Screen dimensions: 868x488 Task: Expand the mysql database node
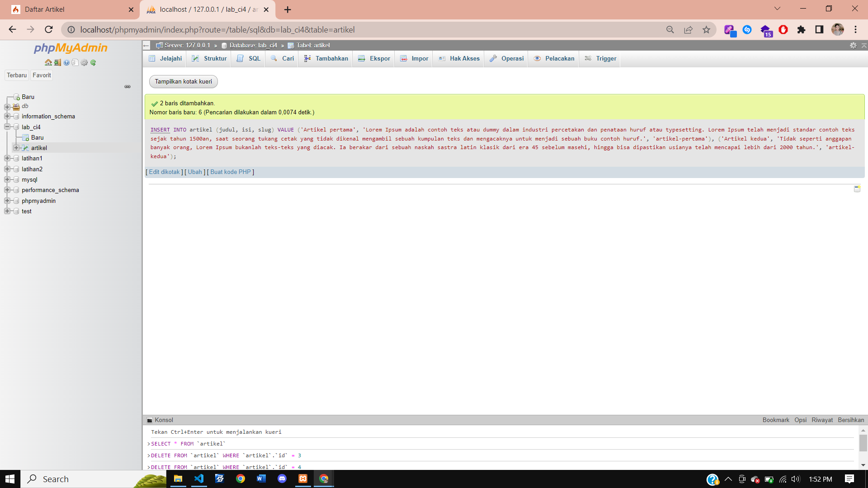7,179
